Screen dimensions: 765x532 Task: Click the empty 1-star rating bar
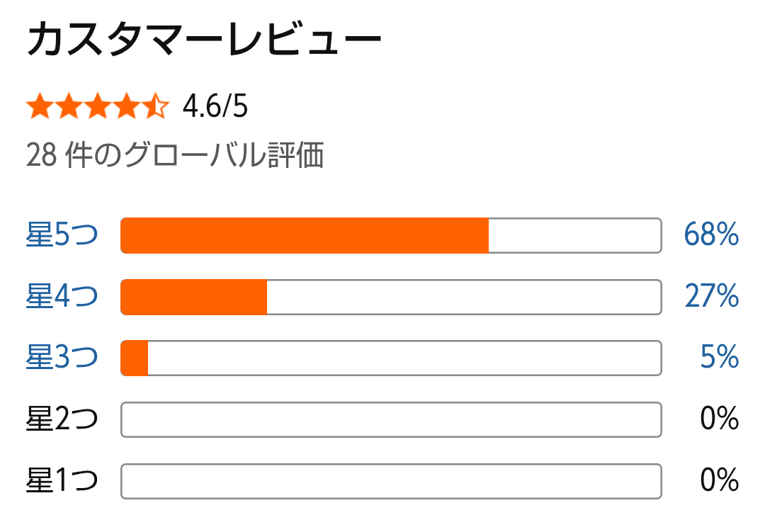(x=391, y=481)
